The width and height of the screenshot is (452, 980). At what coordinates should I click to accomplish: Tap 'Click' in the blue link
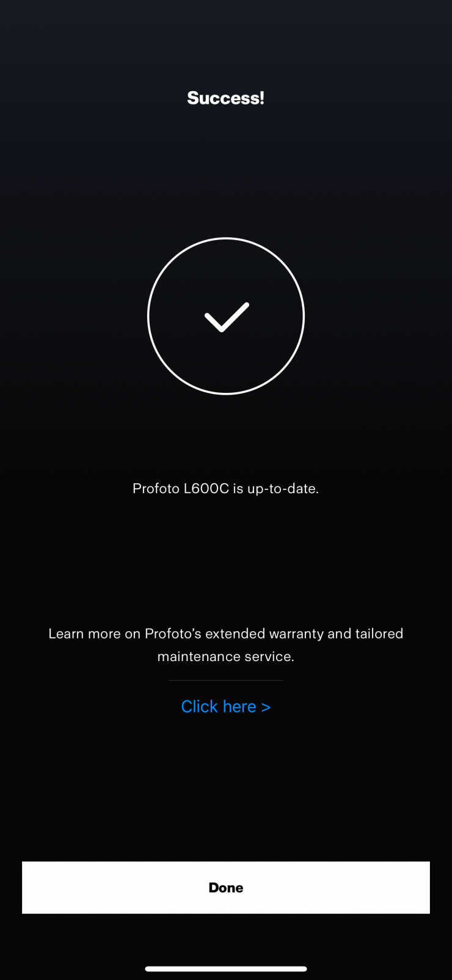(x=200, y=706)
